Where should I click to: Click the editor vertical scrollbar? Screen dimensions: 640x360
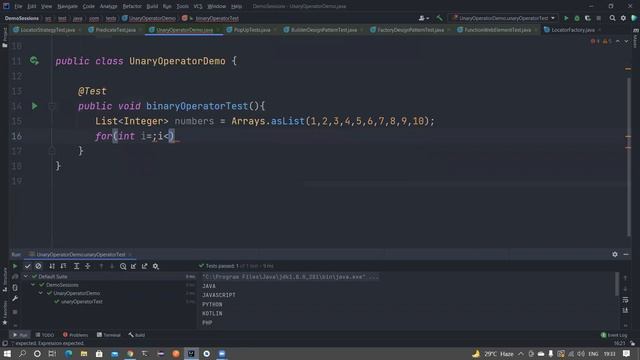[629, 157]
